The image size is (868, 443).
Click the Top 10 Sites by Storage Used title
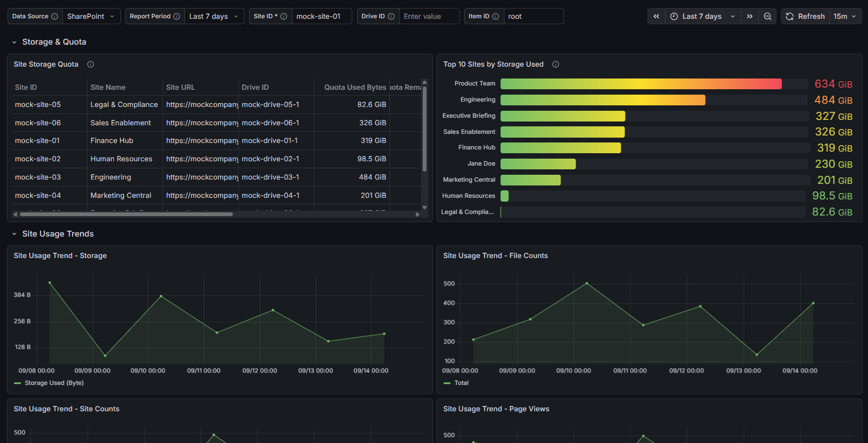(493, 65)
